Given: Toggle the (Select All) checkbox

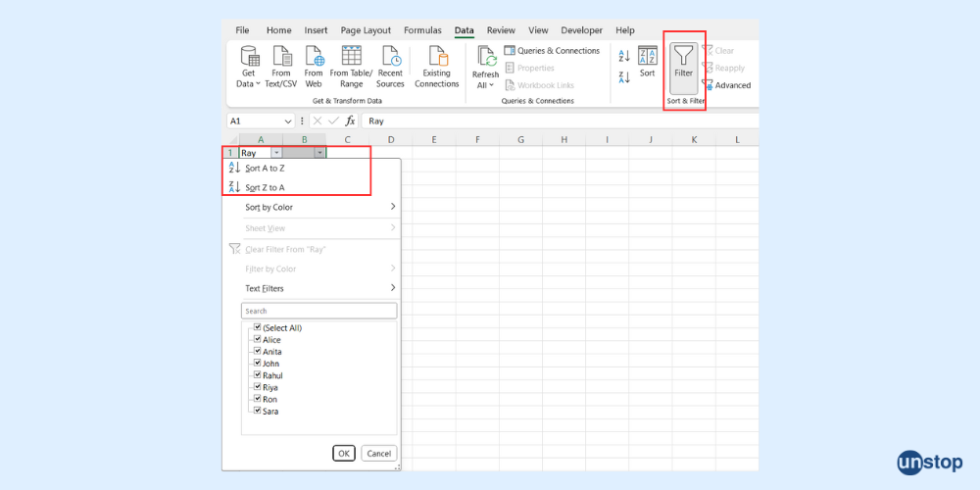Looking at the screenshot, I should [257, 327].
